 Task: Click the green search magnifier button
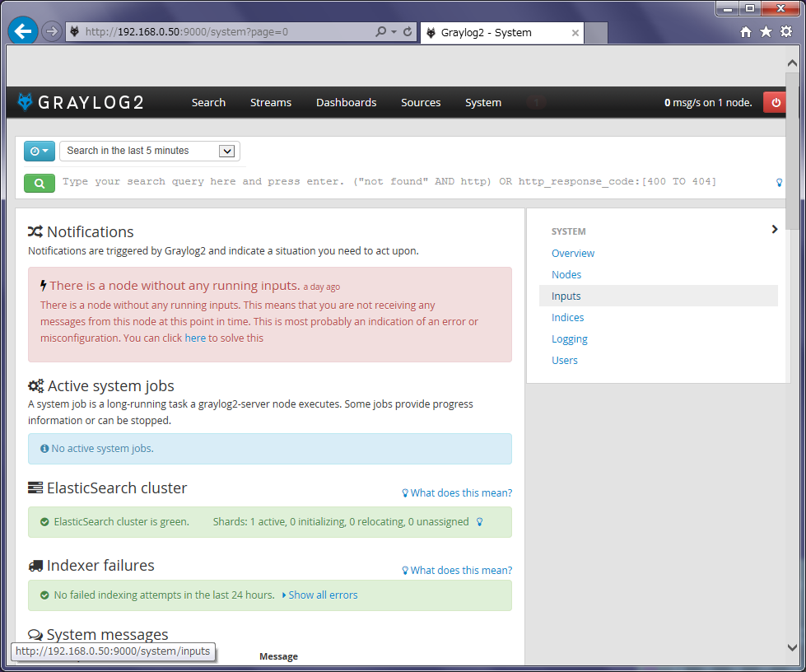tap(40, 183)
